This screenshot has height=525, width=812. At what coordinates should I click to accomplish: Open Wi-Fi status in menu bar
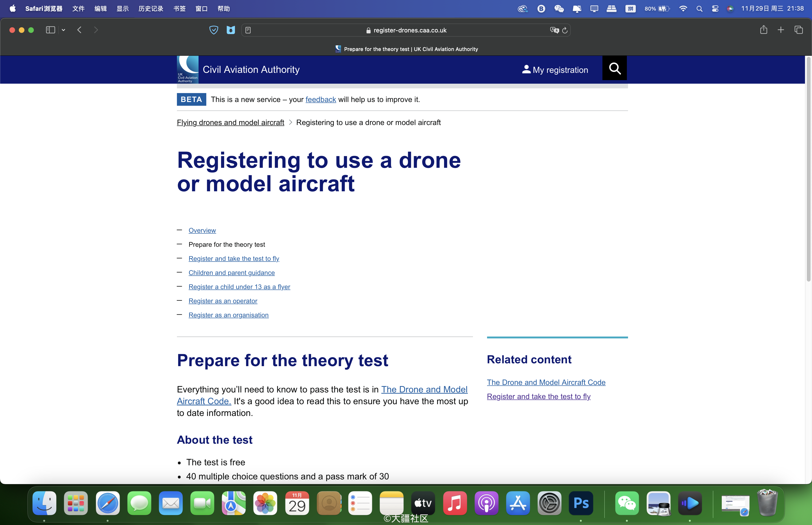pos(683,8)
